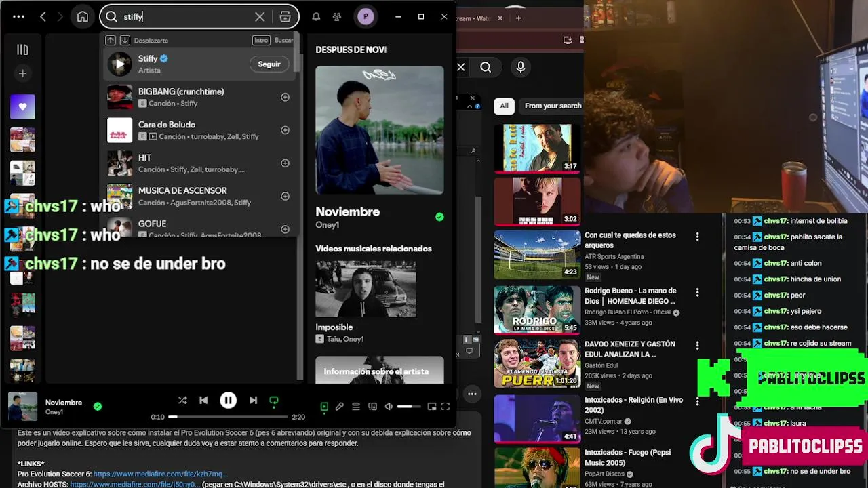Open options for the arqueros video
Viewport: 868px width, 488px height.
697,237
